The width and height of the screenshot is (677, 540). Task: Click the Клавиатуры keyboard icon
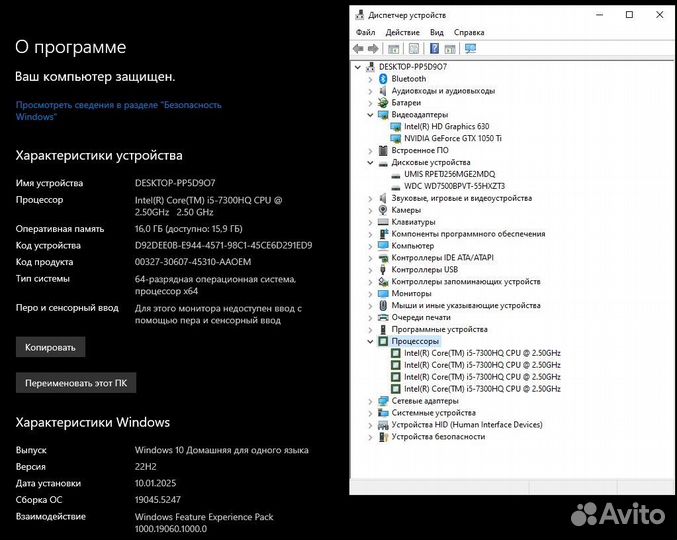pyautogui.click(x=383, y=222)
